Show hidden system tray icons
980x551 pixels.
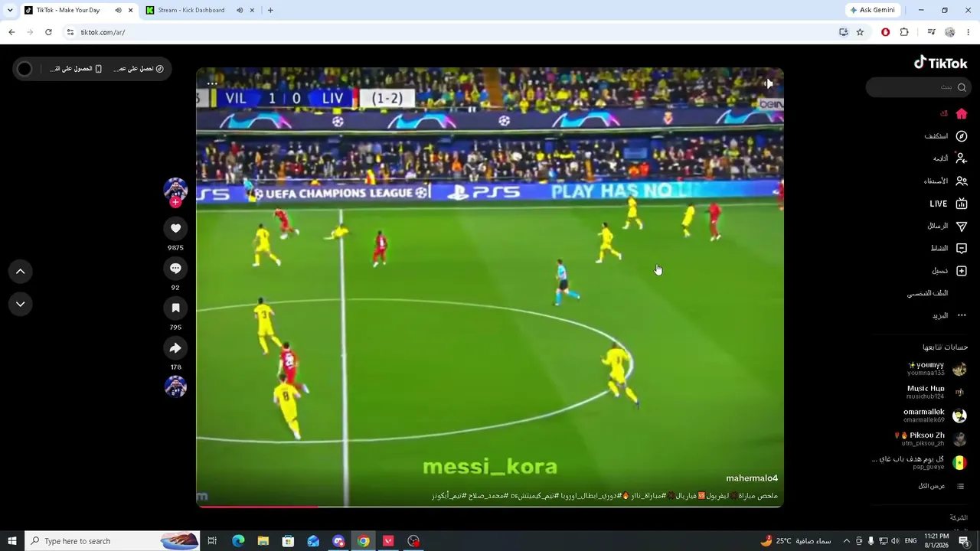pyautogui.click(x=846, y=541)
